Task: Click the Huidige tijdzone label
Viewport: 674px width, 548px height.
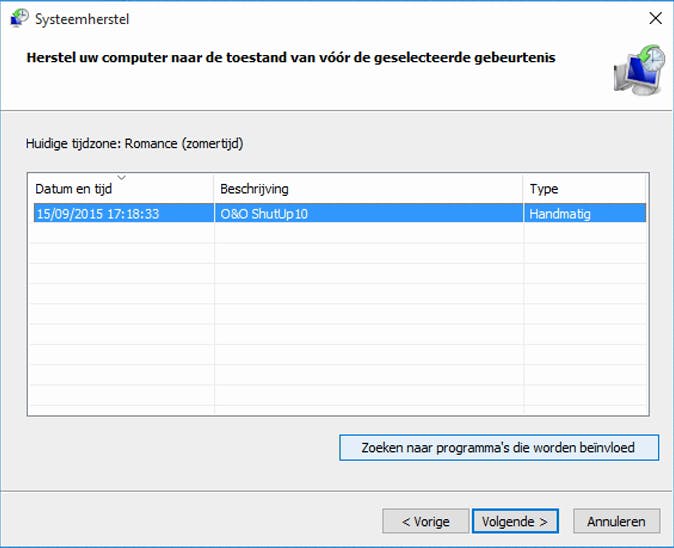Action: click(x=134, y=143)
